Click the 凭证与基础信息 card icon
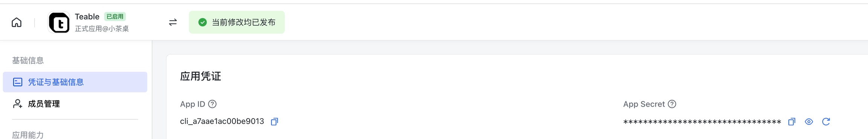The image size is (868, 139). [18, 82]
